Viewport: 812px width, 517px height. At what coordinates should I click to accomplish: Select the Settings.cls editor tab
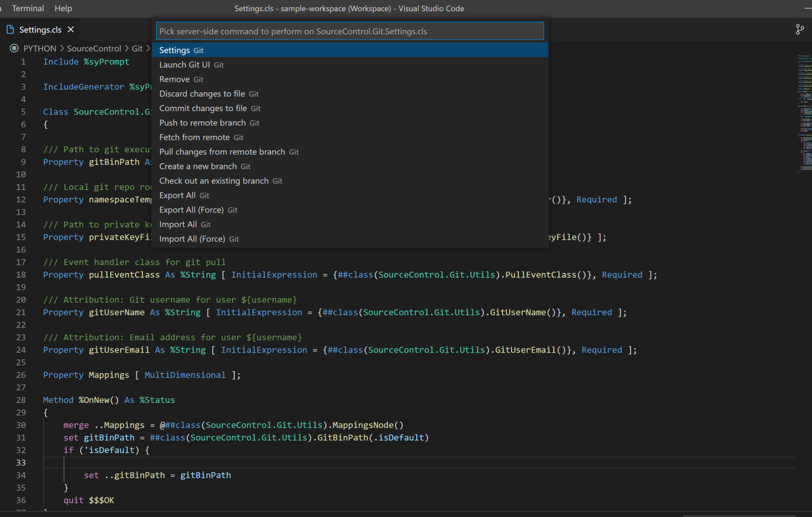pos(41,29)
